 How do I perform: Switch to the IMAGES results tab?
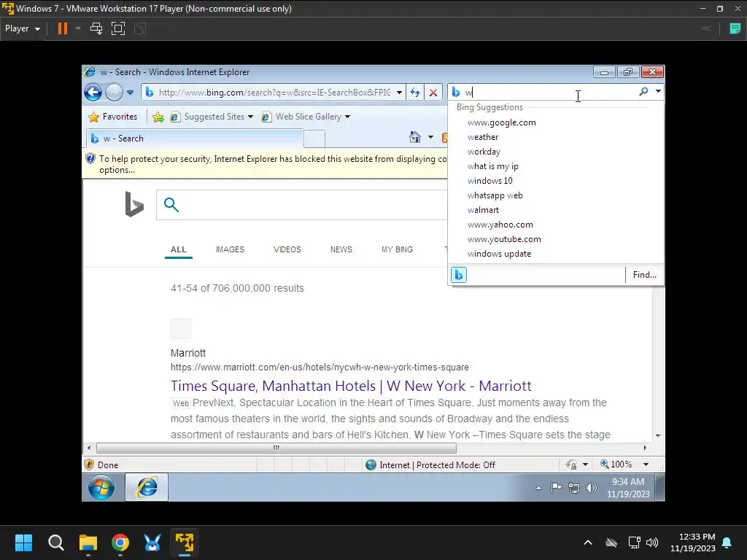(230, 249)
